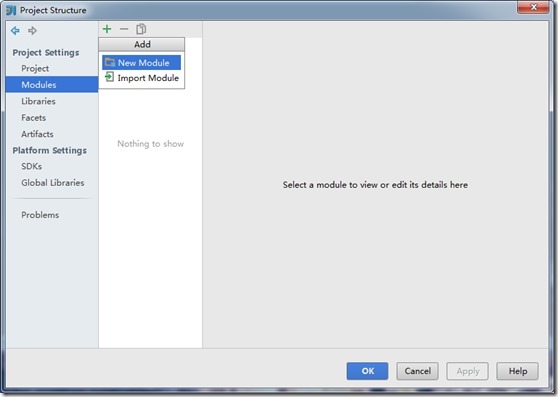Click the Copy module icon
The height and width of the screenshot is (397, 558).
click(x=141, y=29)
